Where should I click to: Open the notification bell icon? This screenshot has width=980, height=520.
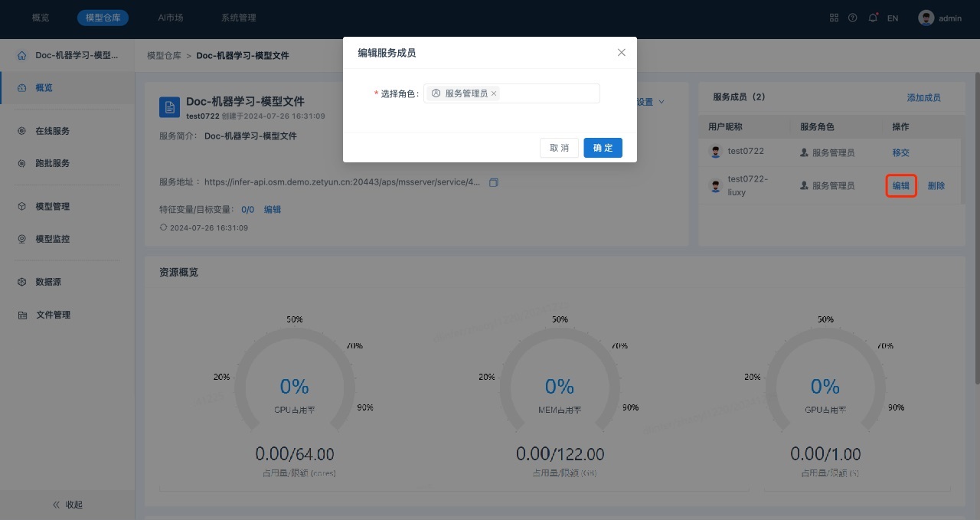click(x=873, y=18)
